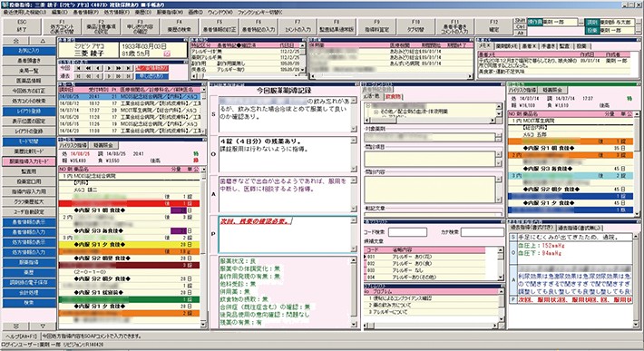Click double-down arrow at sidebar bottom
644x351 pixels.
pos(16,326)
